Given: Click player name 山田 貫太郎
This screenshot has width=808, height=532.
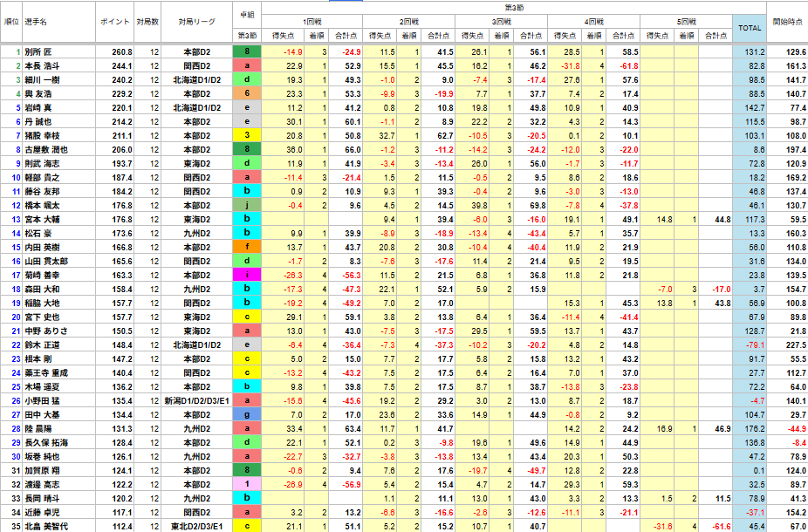Looking at the screenshot, I should point(46,261).
